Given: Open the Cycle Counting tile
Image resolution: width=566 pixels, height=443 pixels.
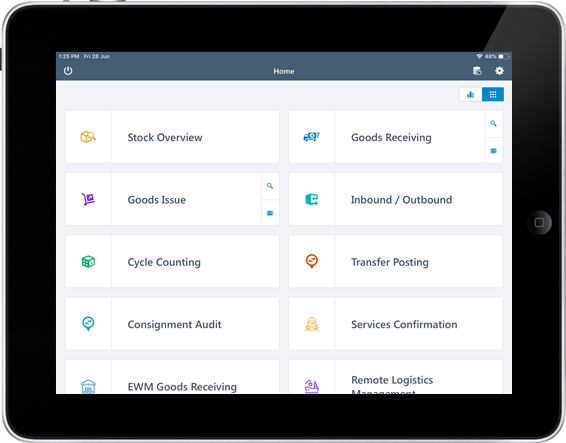Looking at the screenshot, I should coord(172,261).
